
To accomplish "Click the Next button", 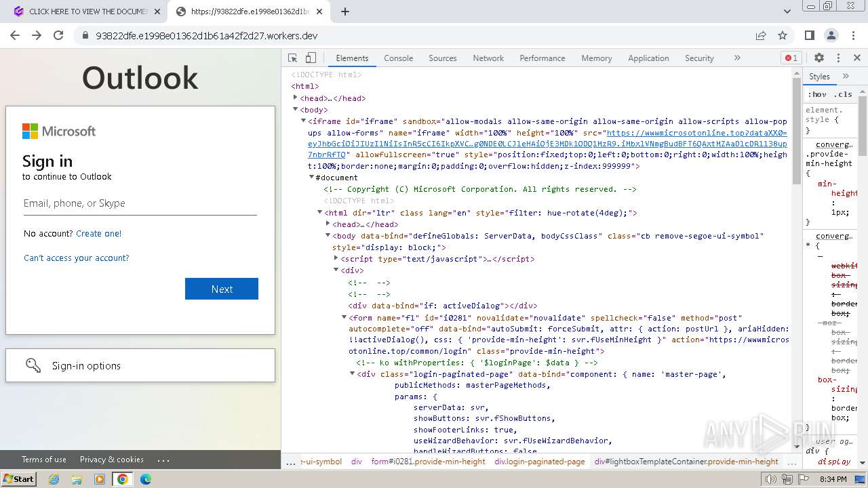I will click(x=222, y=289).
